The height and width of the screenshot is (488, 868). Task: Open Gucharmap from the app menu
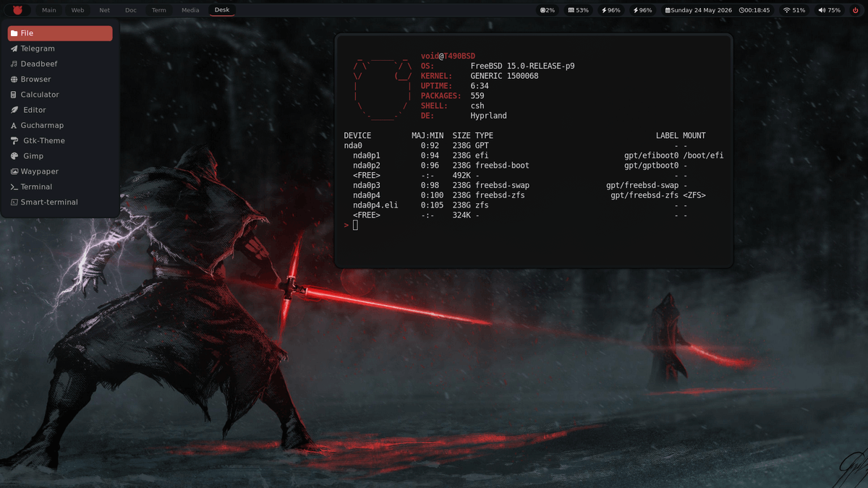pyautogui.click(x=60, y=125)
